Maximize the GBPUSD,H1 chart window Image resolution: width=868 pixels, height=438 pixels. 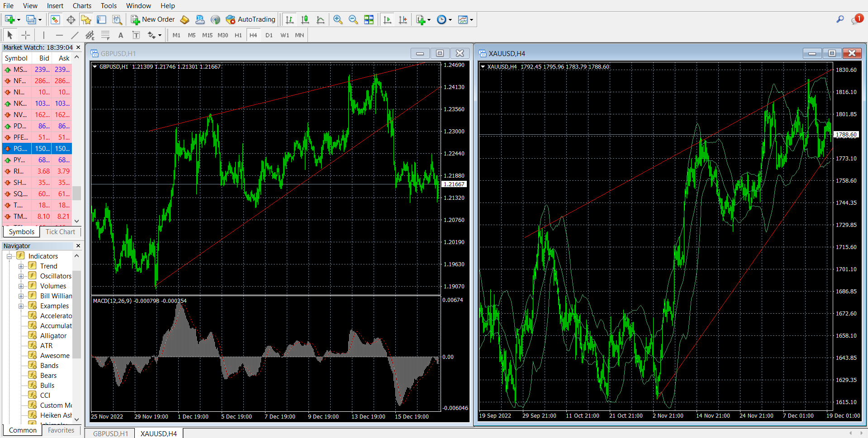click(x=440, y=53)
